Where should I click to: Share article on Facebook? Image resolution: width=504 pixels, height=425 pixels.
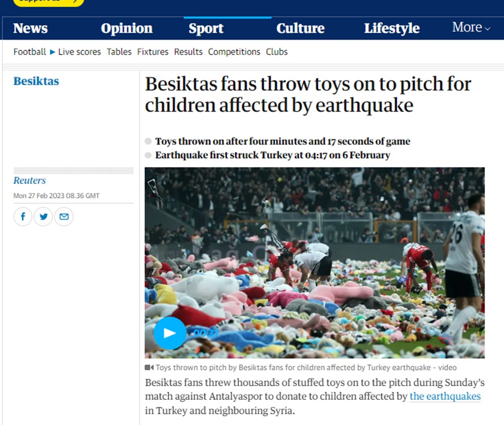[23, 217]
